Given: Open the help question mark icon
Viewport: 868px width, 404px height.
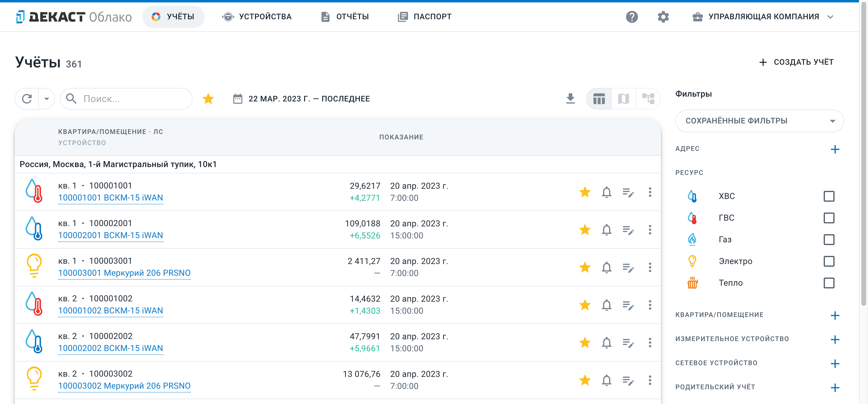Looking at the screenshot, I should click(x=632, y=17).
